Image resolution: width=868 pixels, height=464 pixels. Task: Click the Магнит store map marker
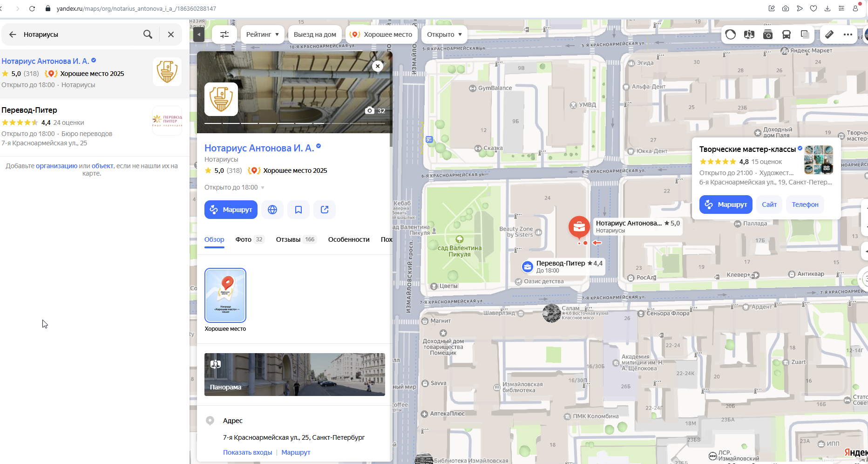point(425,321)
